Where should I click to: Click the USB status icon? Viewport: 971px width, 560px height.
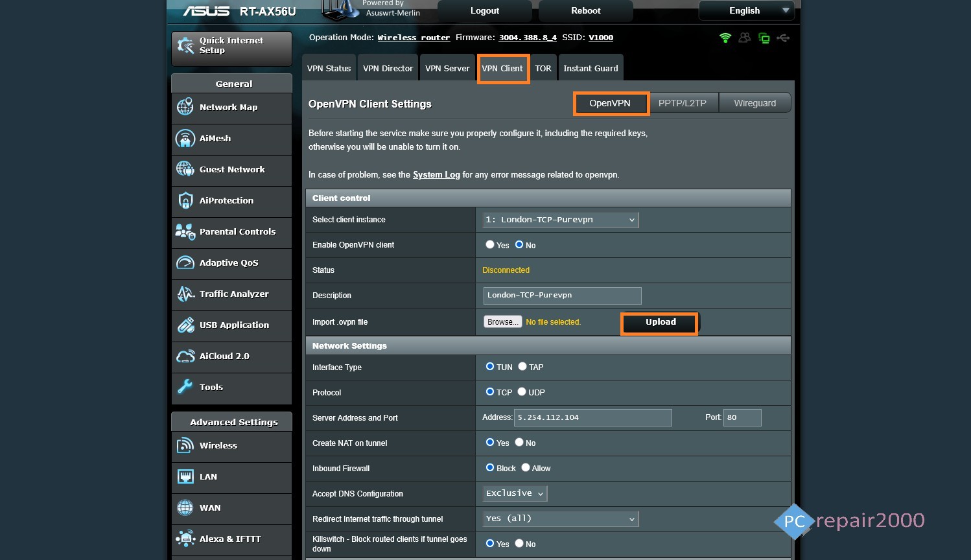pyautogui.click(x=783, y=38)
